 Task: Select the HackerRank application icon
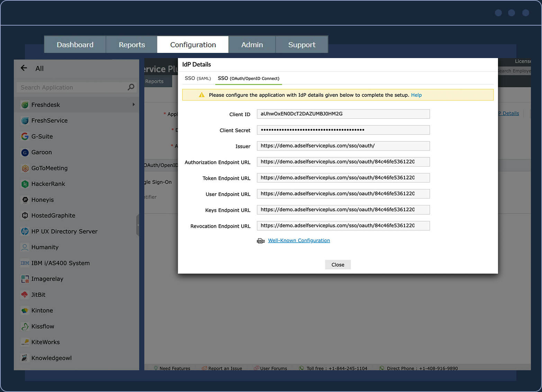pyautogui.click(x=25, y=184)
